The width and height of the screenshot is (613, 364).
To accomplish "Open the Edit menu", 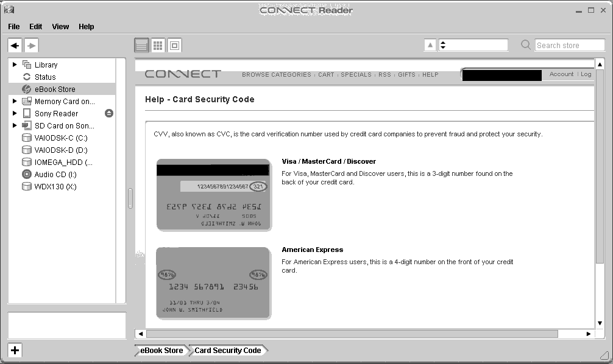I will [35, 27].
